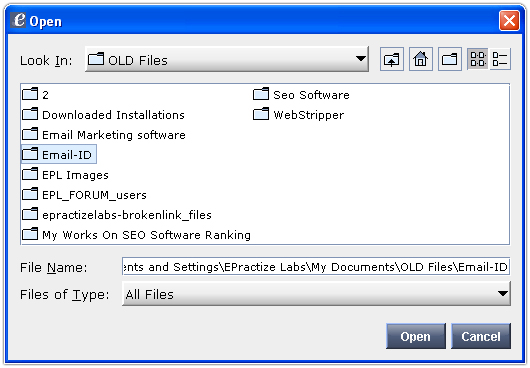This screenshot has width=530, height=368.
Task: Select the Email-ID folder
Action: 59,154
